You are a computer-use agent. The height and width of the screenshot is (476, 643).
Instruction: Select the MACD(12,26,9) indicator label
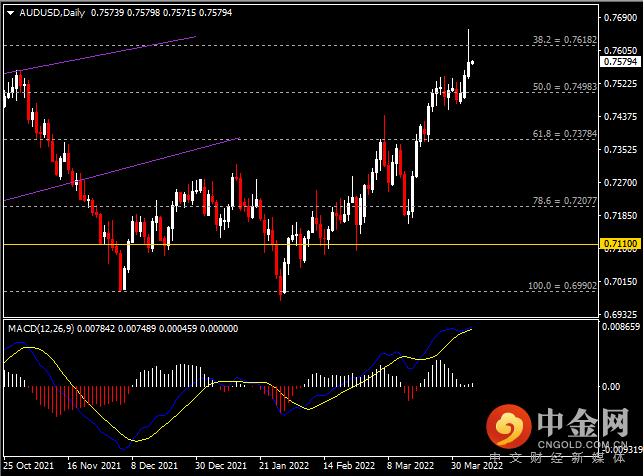(41, 328)
